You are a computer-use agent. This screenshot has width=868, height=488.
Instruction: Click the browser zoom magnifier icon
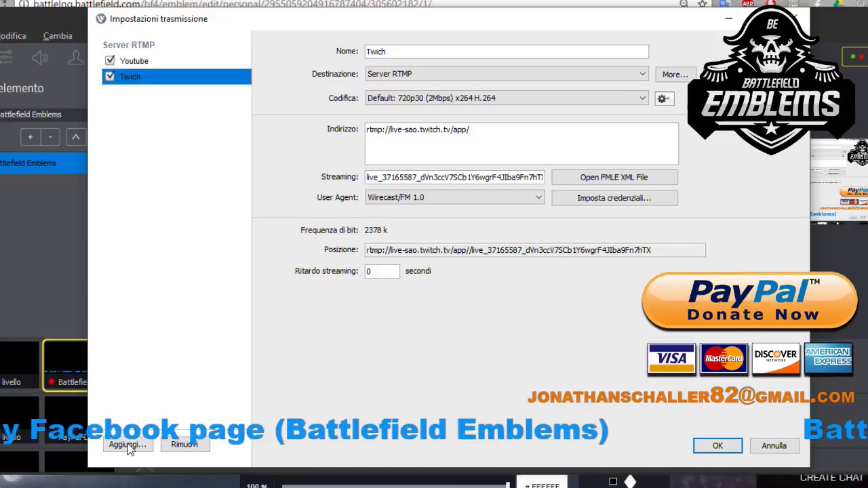(684, 4)
